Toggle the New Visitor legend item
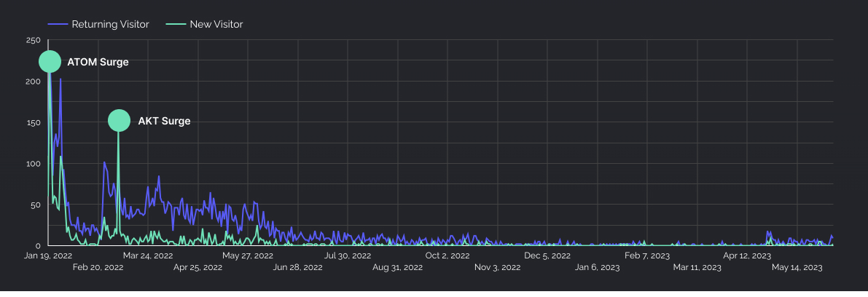 (216, 25)
